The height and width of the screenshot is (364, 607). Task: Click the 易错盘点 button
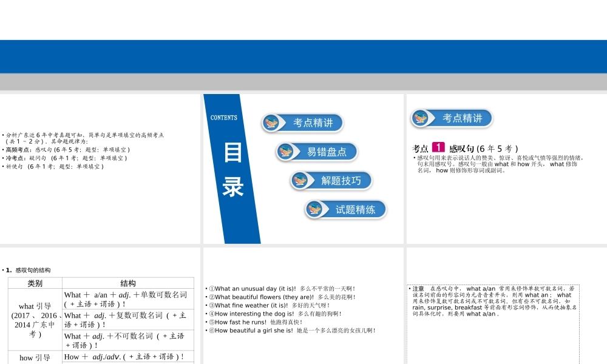tap(317, 152)
